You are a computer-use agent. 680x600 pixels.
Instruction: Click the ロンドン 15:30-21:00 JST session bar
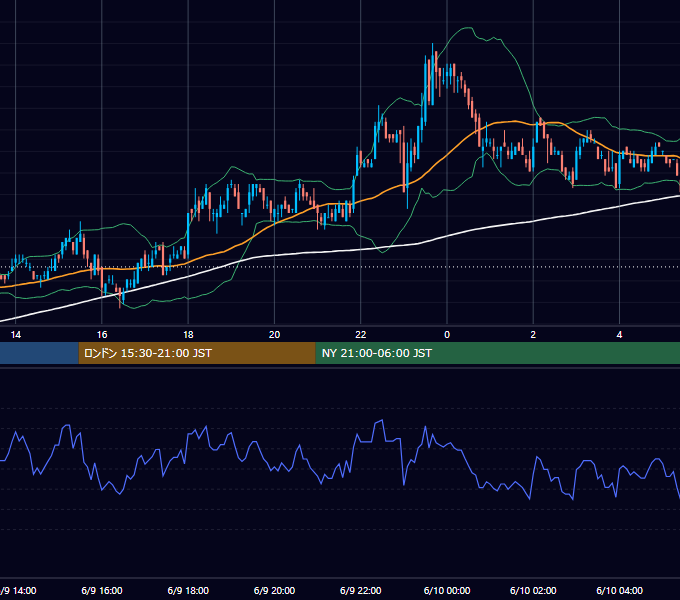pyautogui.click(x=197, y=353)
